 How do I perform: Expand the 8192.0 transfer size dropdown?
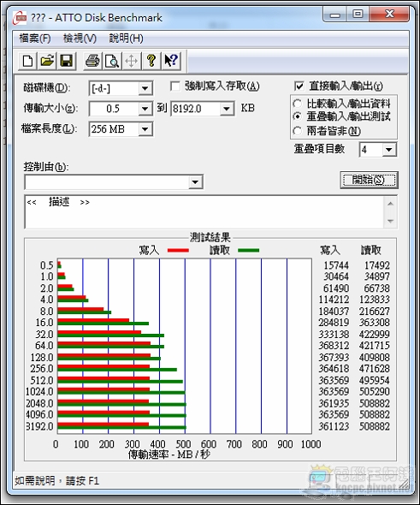coord(227,109)
